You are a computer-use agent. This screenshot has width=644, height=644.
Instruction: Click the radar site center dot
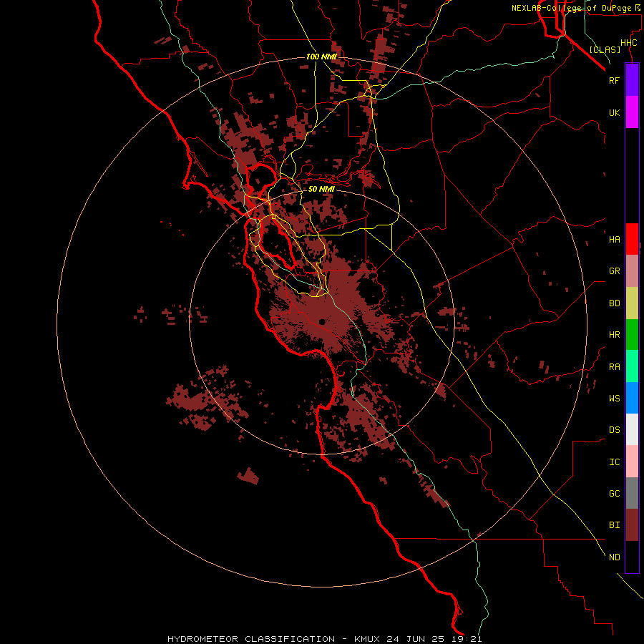tap(322, 321)
